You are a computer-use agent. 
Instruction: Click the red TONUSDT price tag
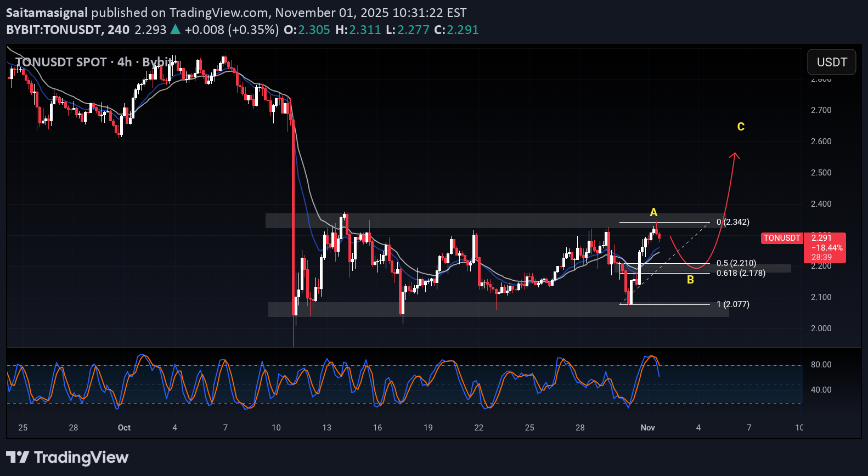(x=782, y=238)
